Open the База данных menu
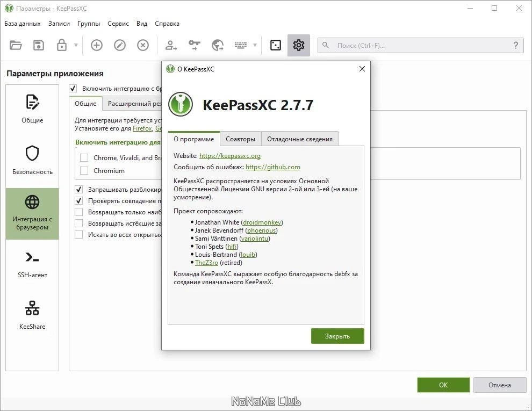Screen dimensions: 532x411 [x=23, y=24]
